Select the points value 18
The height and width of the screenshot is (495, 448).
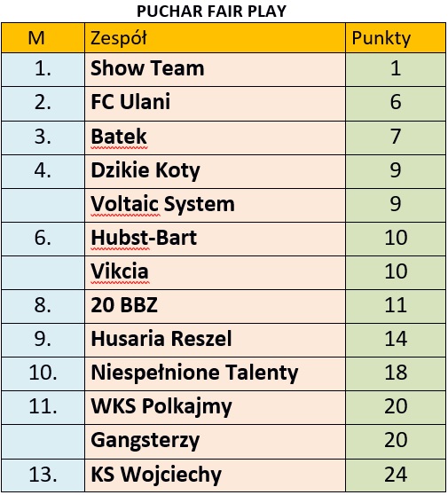[x=396, y=373]
